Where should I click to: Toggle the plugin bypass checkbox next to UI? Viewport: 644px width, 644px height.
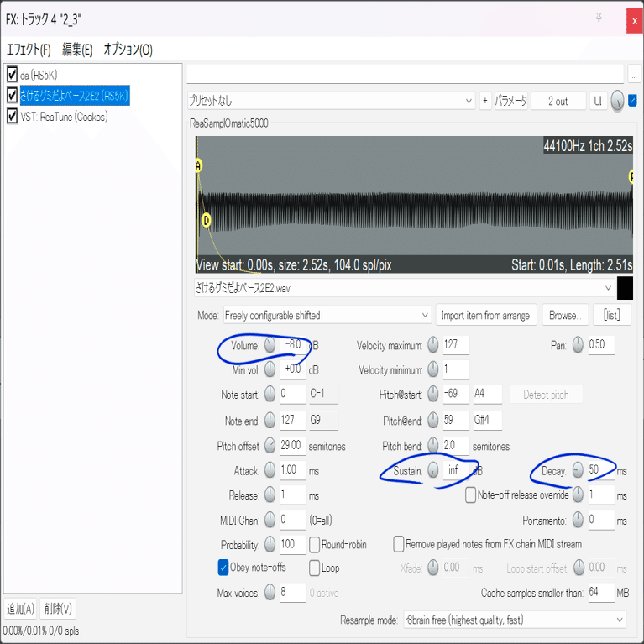[632, 100]
